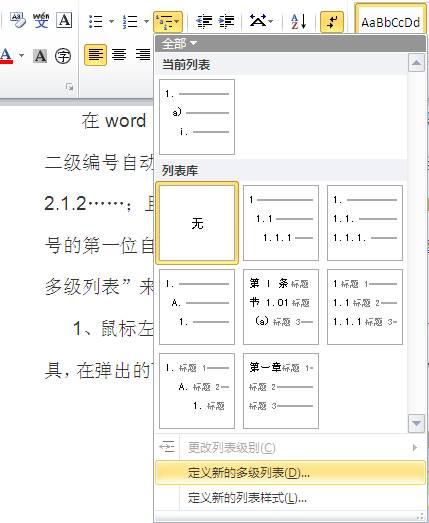Choose the 第一章 标题 1 list style
429x523 pixels.
click(x=281, y=391)
